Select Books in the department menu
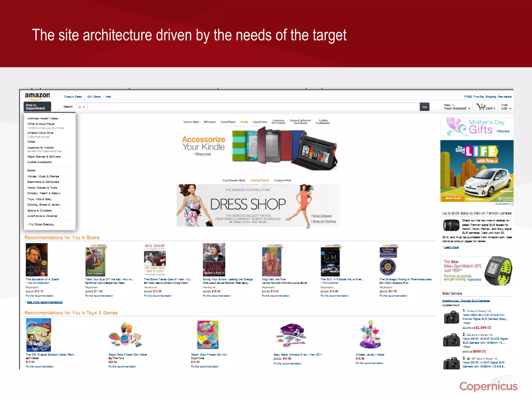The width and height of the screenshot is (532, 399). click(x=31, y=171)
